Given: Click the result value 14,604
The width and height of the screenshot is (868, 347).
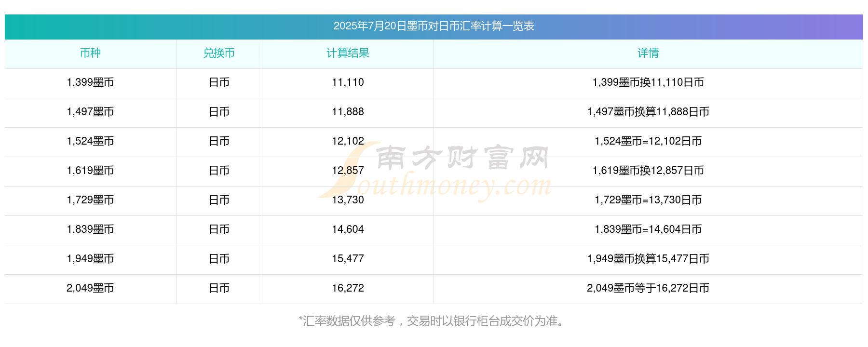Looking at the screenshot, I should click(348, 229).
